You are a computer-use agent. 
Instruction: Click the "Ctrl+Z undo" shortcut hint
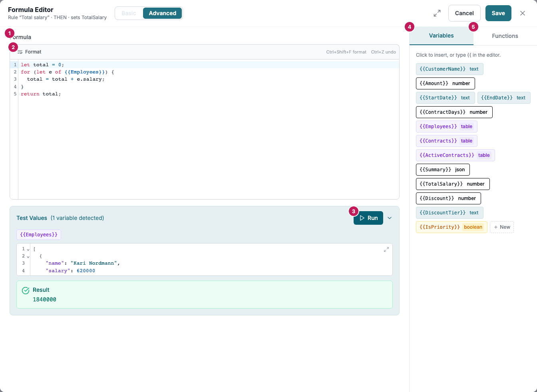coord(384,52)
